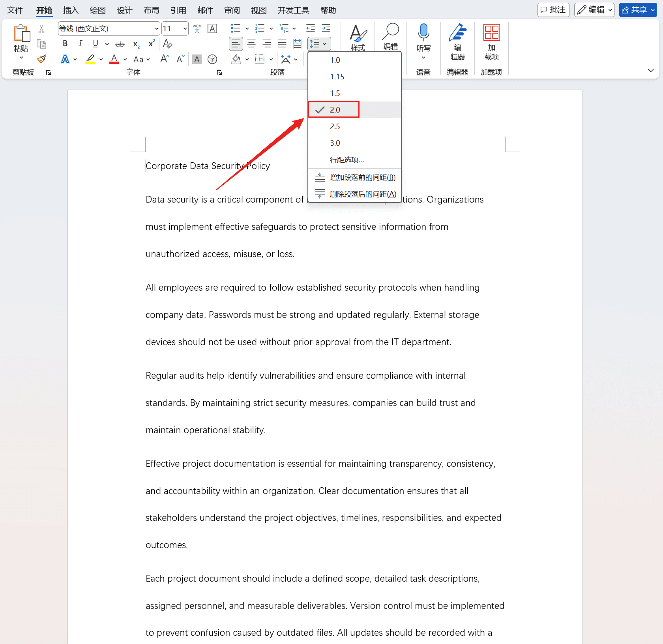Image resolution: width=663 pixels, height=644 pixels.
Task: Toggle superscript formatting
Action: 152,44
